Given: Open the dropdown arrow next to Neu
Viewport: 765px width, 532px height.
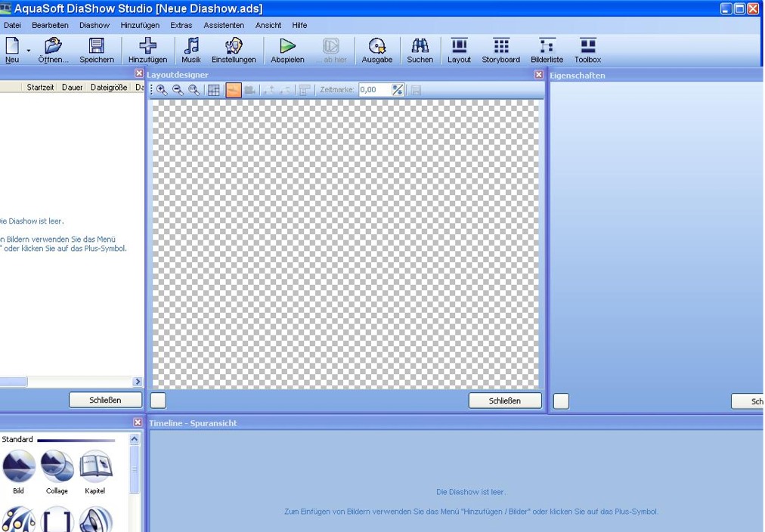Looking at the screenshot, I should (29, 51).
